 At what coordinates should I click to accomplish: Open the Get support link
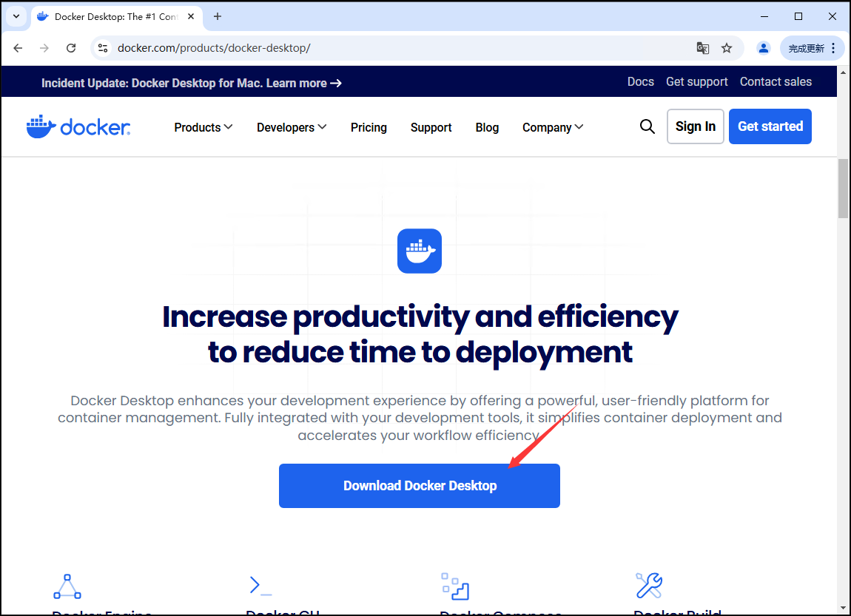(697, 81)
